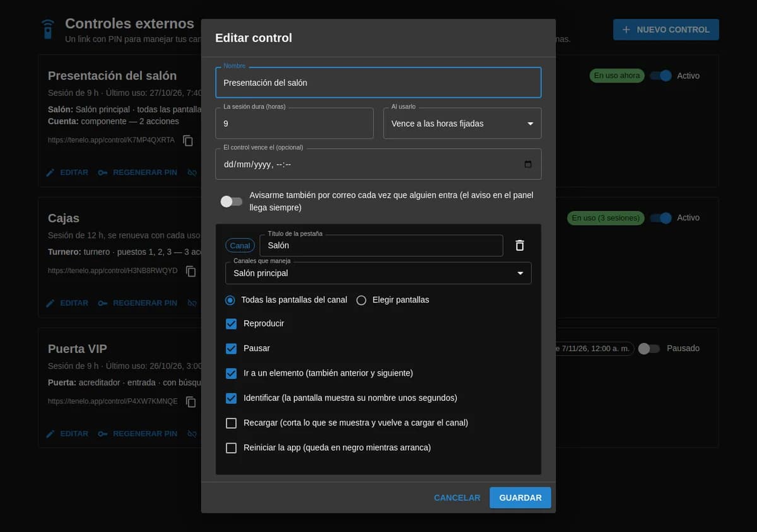Edit the Cajas control
This screenshot has width=757, height=532.
coord(67,303)
